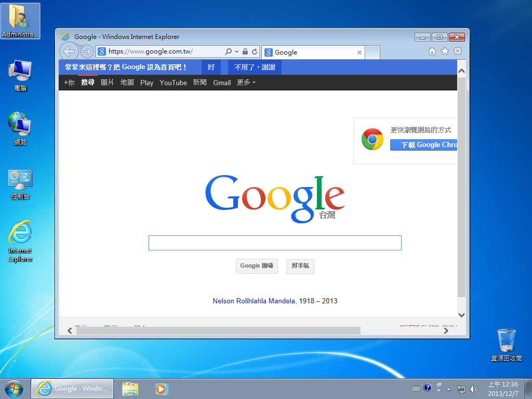
Task: Open the volume speaker tray icon
Action: [x=473, y=389]
